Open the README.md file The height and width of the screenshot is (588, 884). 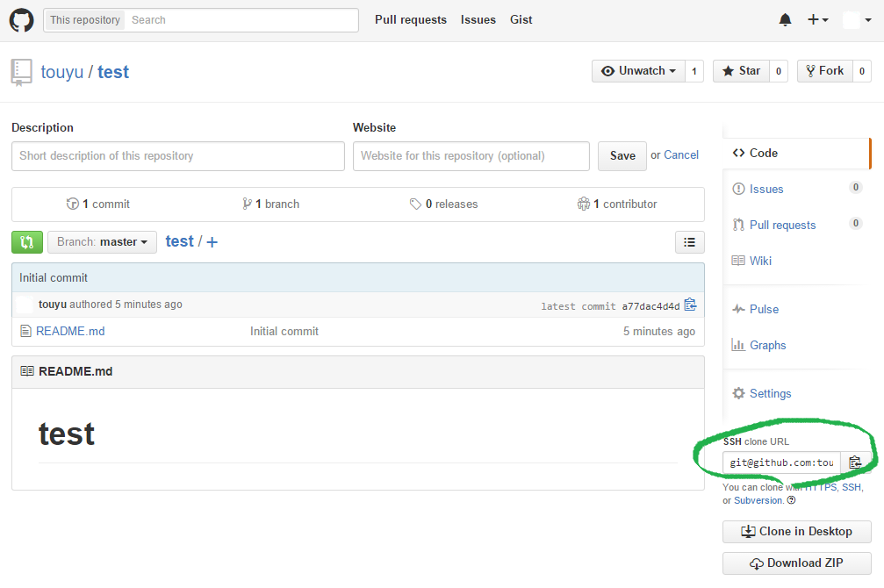coord(70,332)
